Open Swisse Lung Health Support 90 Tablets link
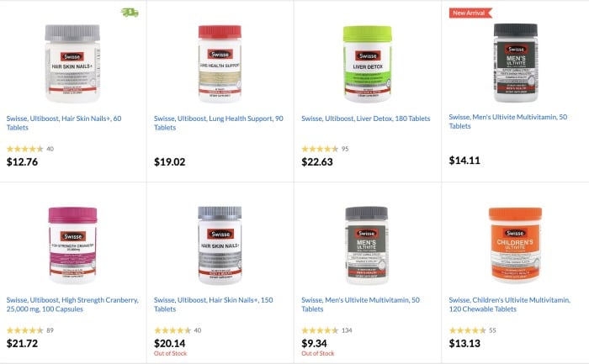Viewport: 589px width, 364px height. coord(218,123)
